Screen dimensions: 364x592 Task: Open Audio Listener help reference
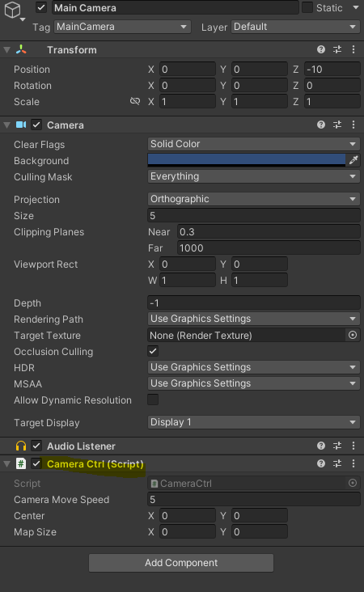[x=321, y=446]
